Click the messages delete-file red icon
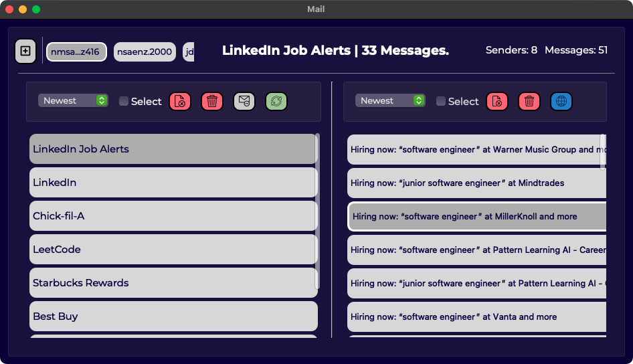The height and width of the screenshot is (364, 633). (497, 101)
